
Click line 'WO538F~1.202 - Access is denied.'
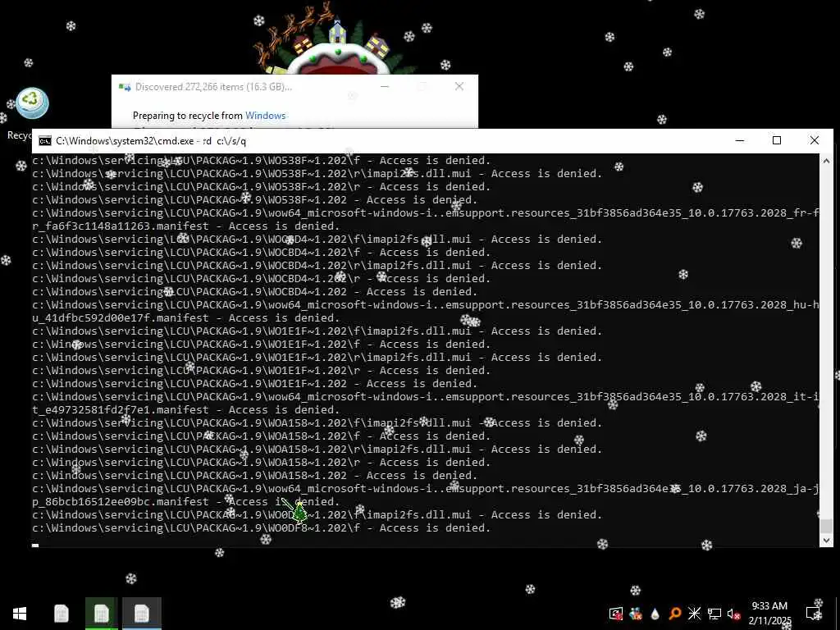254,200
